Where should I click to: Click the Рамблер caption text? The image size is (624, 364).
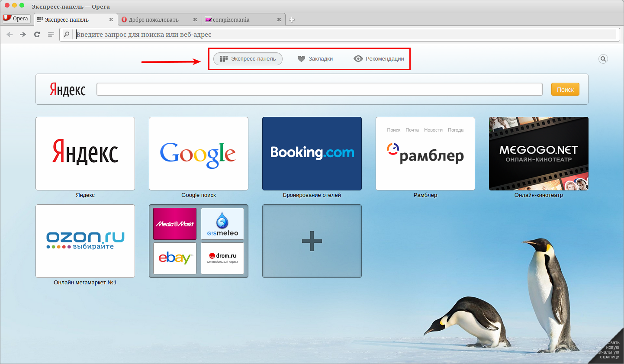(x=425, y=195)
